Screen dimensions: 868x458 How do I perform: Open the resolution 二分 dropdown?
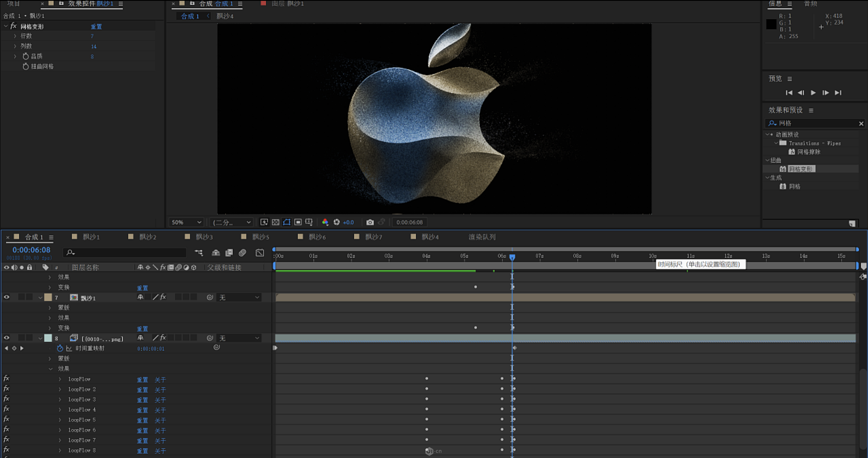click(231, 222)
